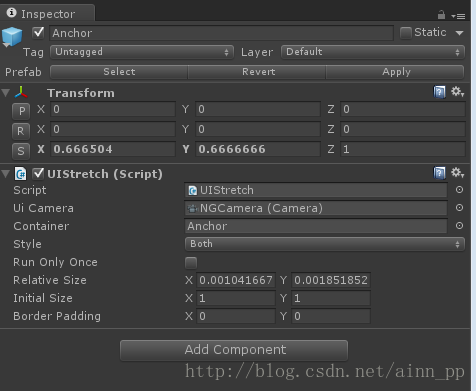Click the Position X field

coord(113,109)
